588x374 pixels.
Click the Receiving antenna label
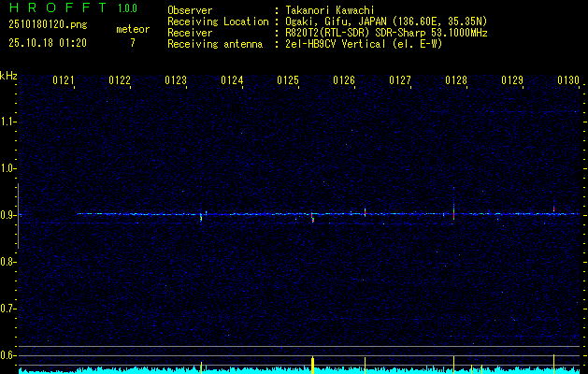click(215, 44)
